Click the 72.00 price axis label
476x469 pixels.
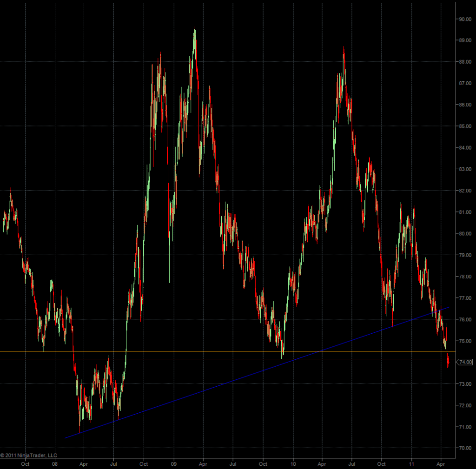tap(465, 405)
